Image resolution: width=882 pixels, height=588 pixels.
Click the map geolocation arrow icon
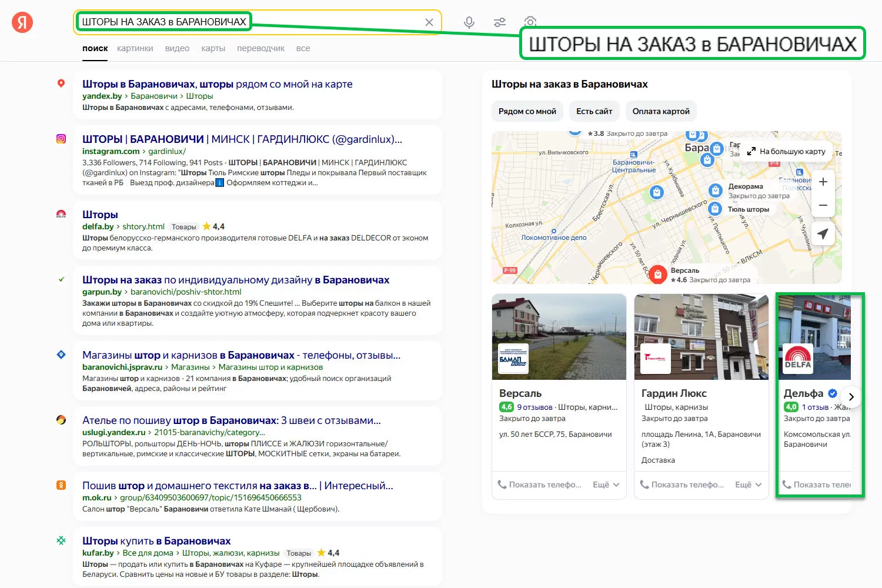tap(823, 233)
